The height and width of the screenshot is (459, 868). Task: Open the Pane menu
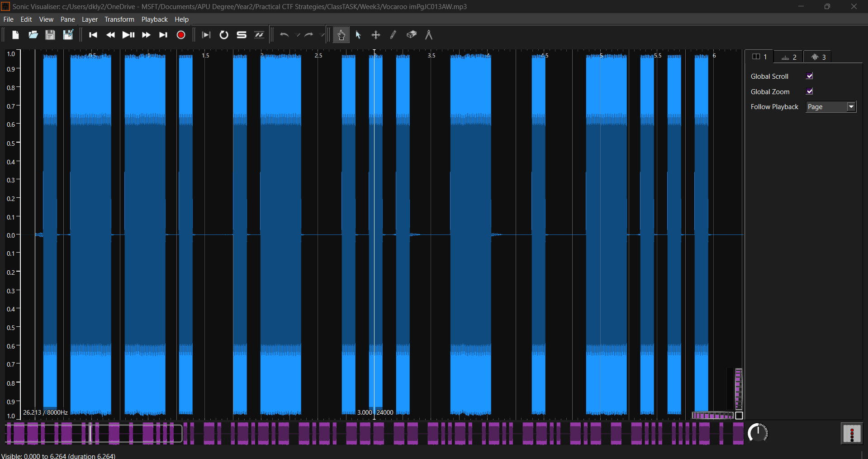click(x=67, y=19)
